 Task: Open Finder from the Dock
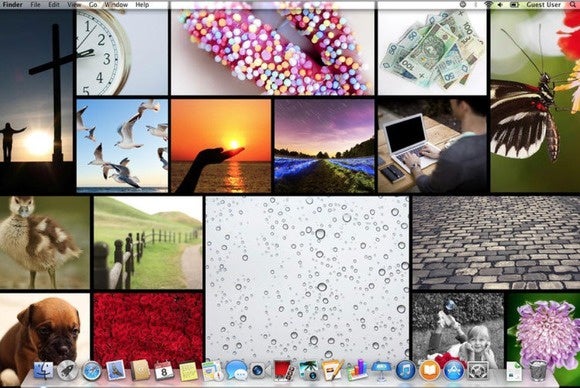pos(43,371)
